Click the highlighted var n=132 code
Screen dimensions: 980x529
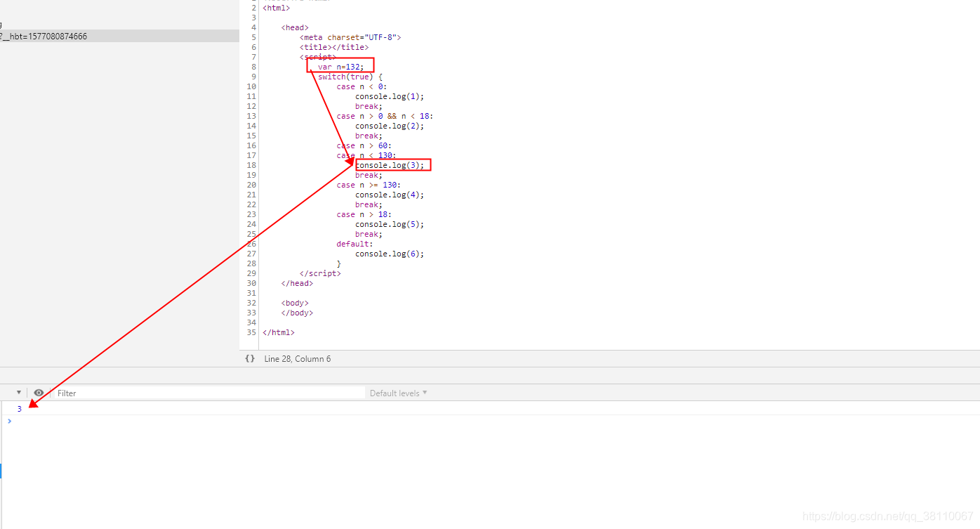tap(340, 66)
